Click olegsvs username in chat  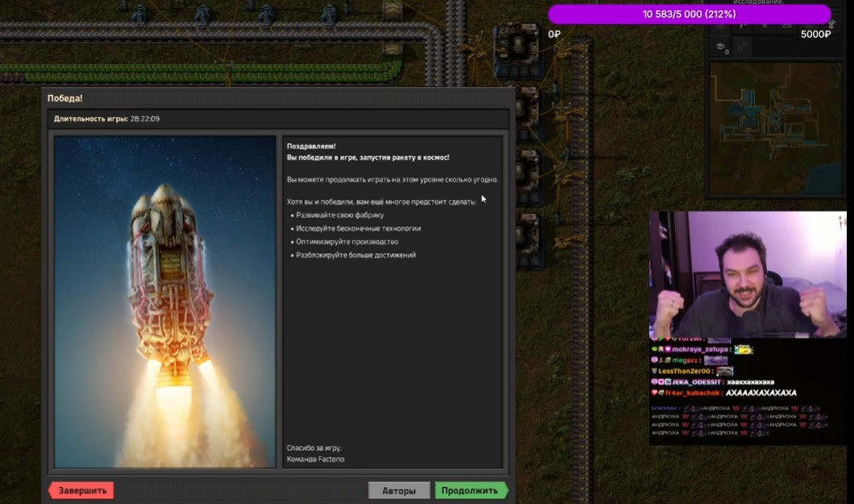(x=684, y=360)
